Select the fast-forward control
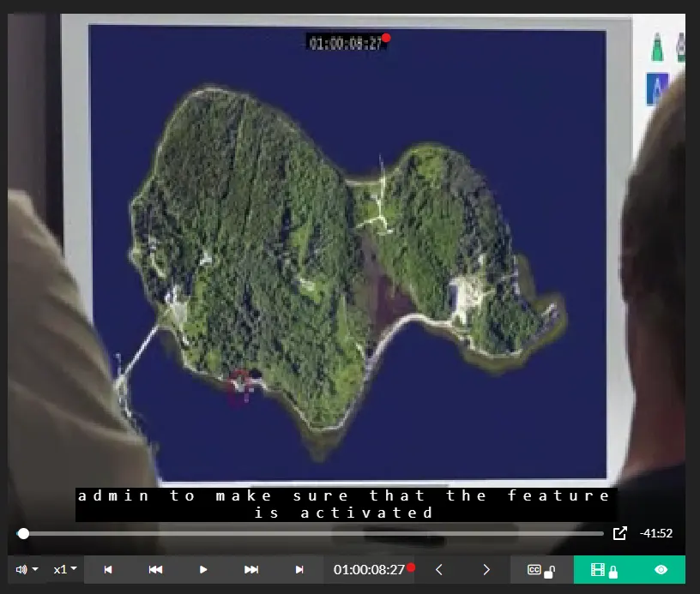700x594 pixels. click(250, 569)
